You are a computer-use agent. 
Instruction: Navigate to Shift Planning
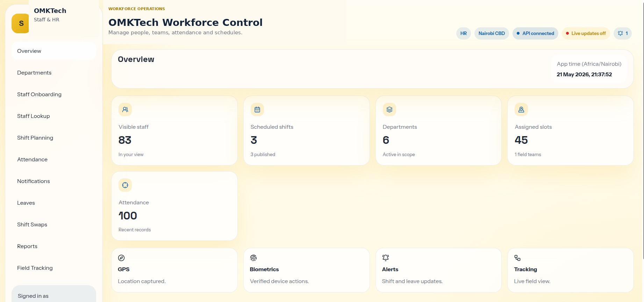click(54, 138)
